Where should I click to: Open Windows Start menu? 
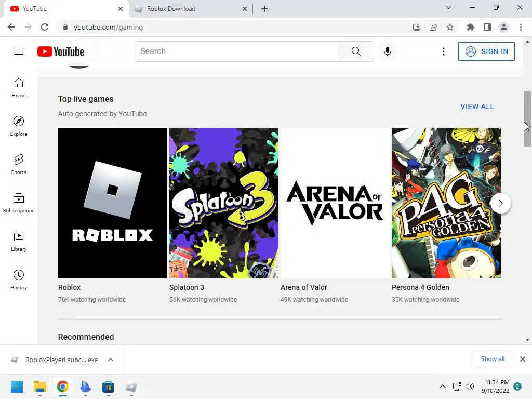click(x=17, y=387)
